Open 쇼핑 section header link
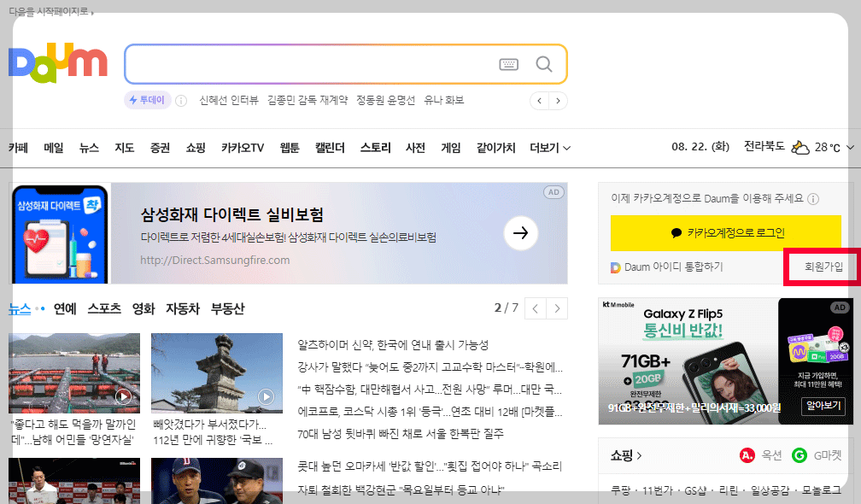861x504 pixels. click(626, 455)
